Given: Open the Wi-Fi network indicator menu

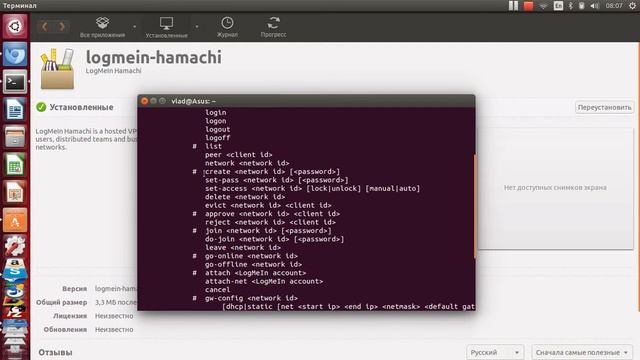Looking at the screenshot, I should tap(543, 6).
